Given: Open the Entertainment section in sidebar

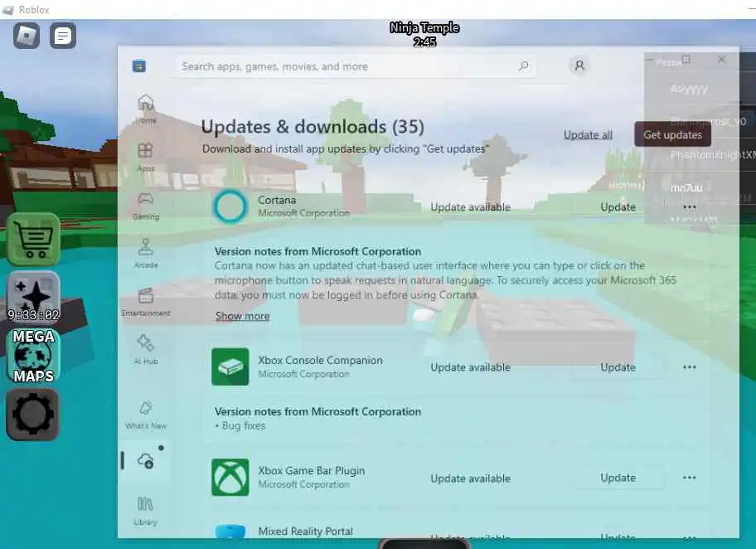Looking at the screenshot, I should tap(146, 303).
